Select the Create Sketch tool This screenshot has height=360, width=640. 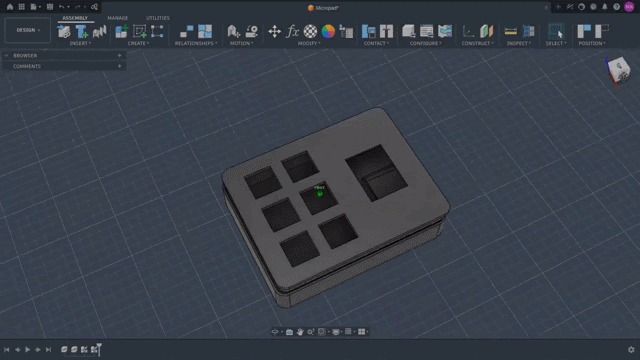[x=140, y=31]
